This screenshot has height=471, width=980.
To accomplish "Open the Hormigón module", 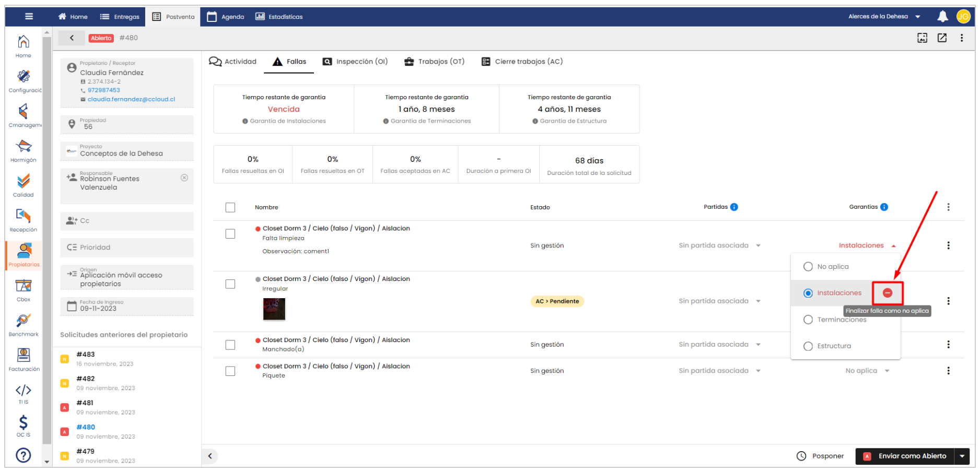I will pos(24,151).
